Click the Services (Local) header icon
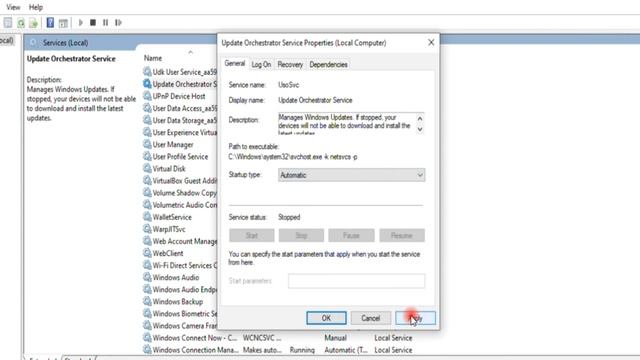The image size is (640, 360). (33, 42)
